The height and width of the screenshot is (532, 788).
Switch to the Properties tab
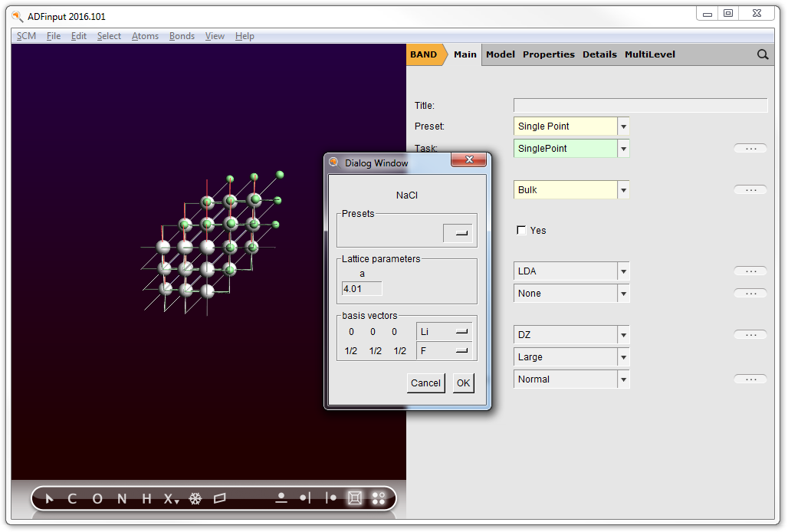(x=549, y=54)
